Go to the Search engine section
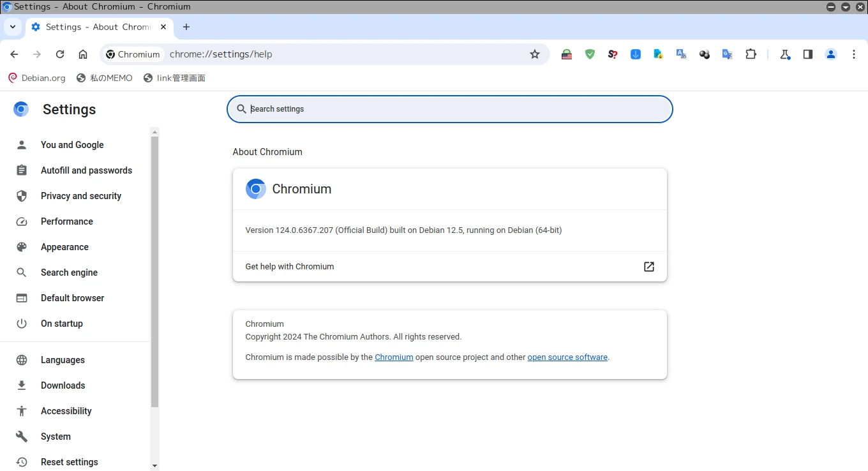This screenshot has height=471, width=868. pos(69,273)
